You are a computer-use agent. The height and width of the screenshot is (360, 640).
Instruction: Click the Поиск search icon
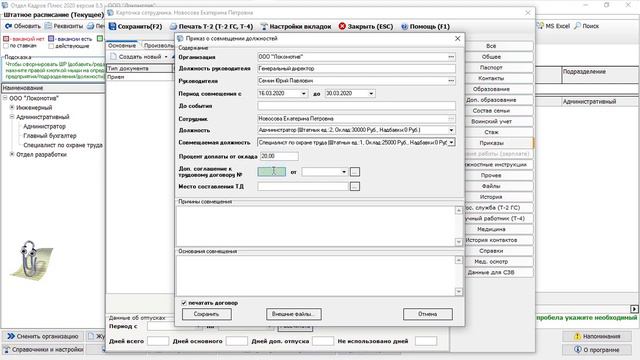tap(577, 26)
